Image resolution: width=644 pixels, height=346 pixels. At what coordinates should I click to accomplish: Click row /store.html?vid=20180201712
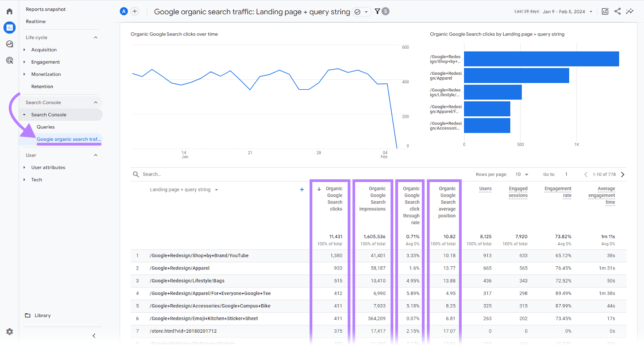pyautogui.click(x=378, y=331)
